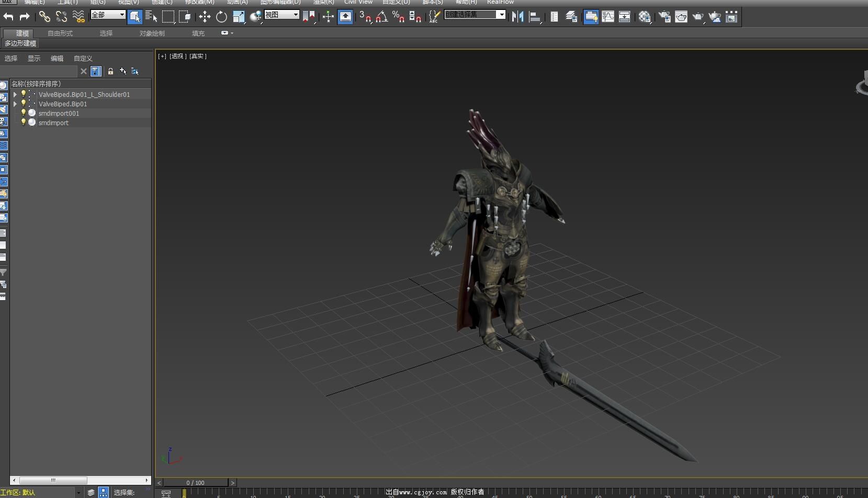Open the scene explorer 自定义 menu
This screenshot has width=868, height=498.
(x=83, y=59)
